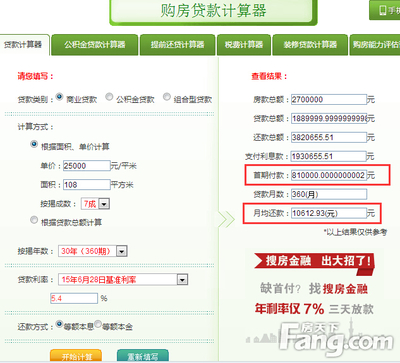This screenshot has width=400, height=363.
Task: Click the double chevron arrow icon
Action: [227, 219]
